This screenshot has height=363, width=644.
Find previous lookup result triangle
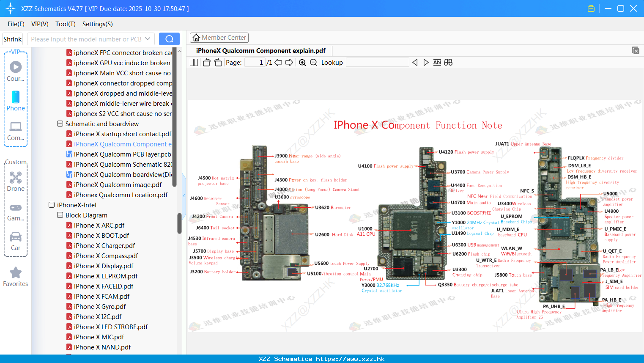(x=415, y=62)
